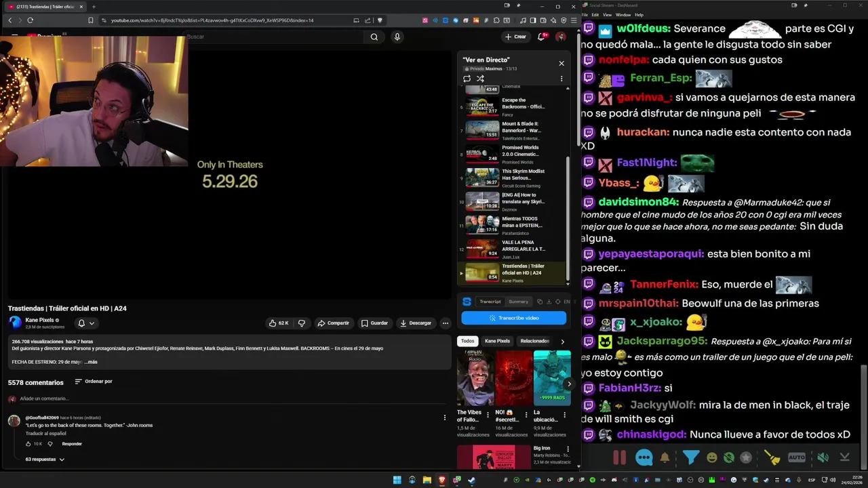This screenshot has width=868, height=488.
Task: Select the Todos filter chip
Action: click(x=467, y=341)
